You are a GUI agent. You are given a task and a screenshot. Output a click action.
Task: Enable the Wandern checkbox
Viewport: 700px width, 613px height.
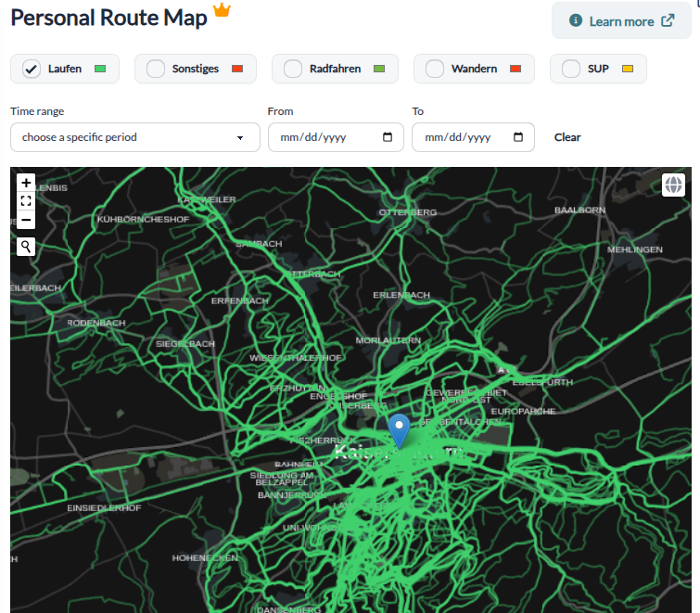click(x=435, y=69)
